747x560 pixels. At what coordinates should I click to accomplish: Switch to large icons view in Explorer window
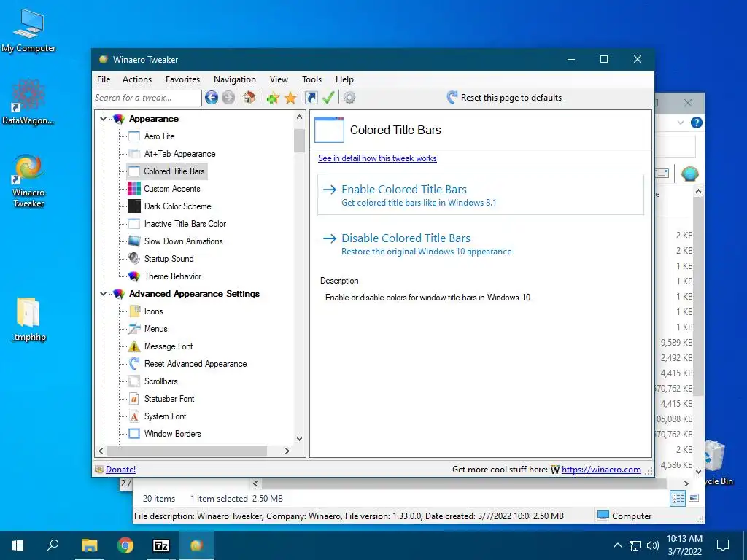[x=694, y=498]
